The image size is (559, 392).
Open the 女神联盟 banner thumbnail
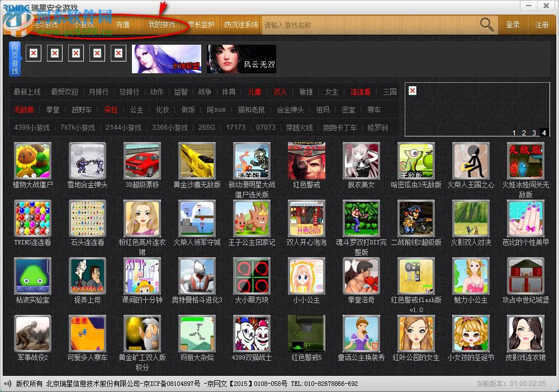167,59
